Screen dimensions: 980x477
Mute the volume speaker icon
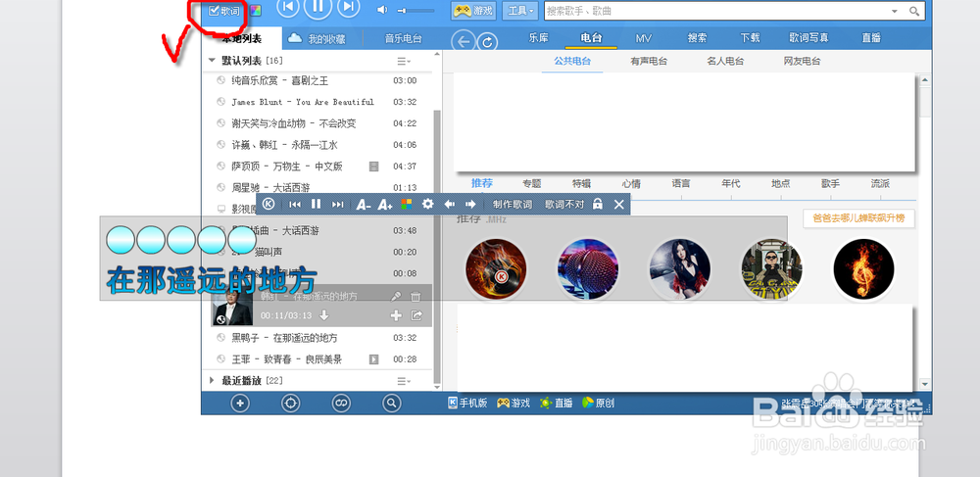pyautogui.click(x=382, y=10)
